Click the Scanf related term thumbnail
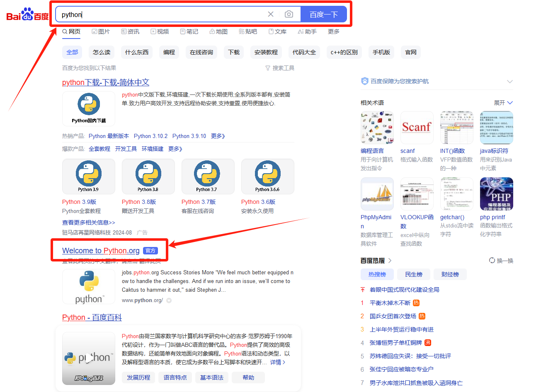The image size is (536, 392). click(417, 128)
